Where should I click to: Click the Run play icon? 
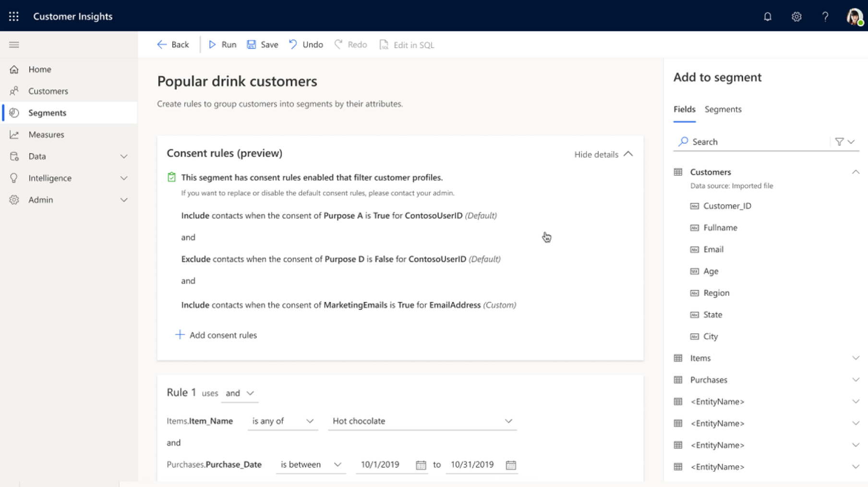coord(212,45)
